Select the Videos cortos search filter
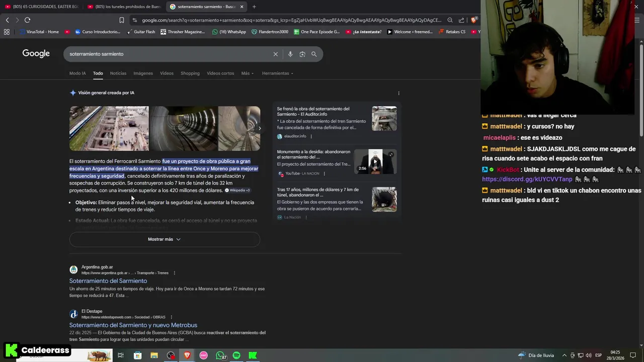 tap(220, 73)
